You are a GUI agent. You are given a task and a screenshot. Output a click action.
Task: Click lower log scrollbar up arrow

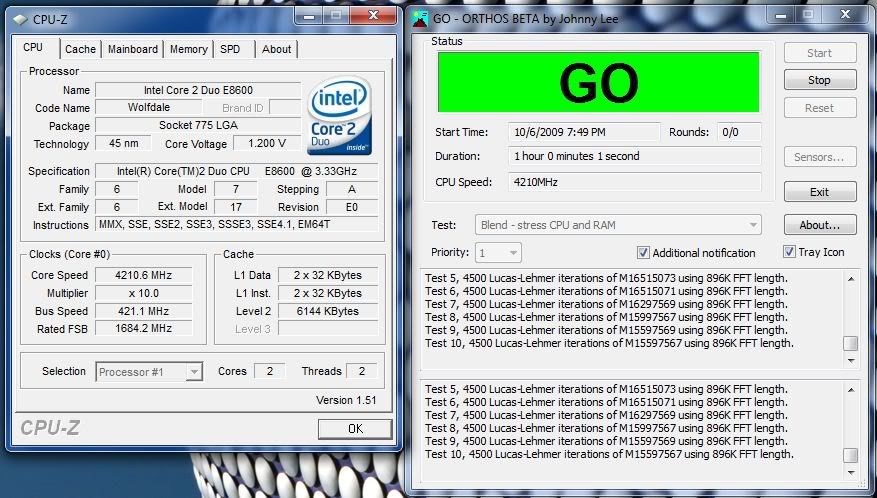point(851,389)
